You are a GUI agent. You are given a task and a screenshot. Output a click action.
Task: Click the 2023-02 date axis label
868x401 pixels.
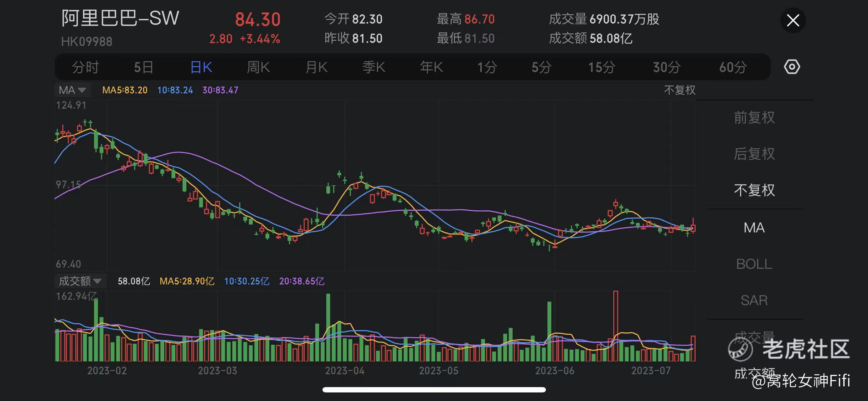tap(107, 371)
